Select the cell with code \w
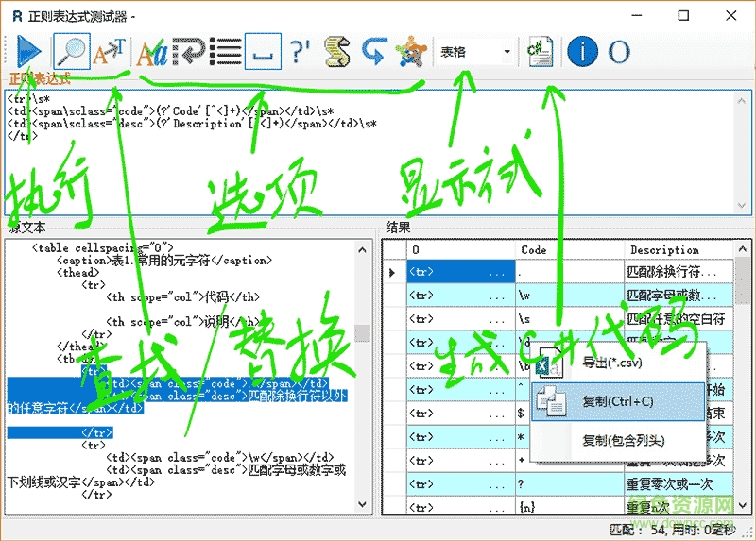This screenshot has width=756, height=541. (571, 295)
